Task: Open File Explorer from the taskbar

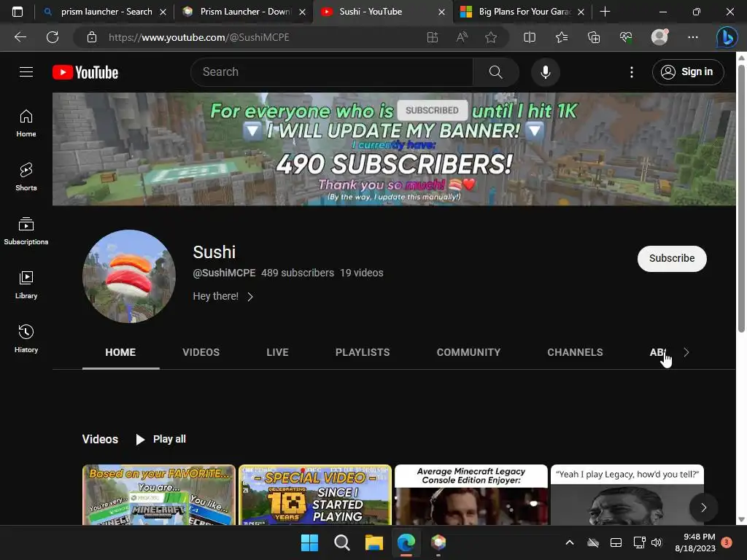Action: (x=374, y=542)
